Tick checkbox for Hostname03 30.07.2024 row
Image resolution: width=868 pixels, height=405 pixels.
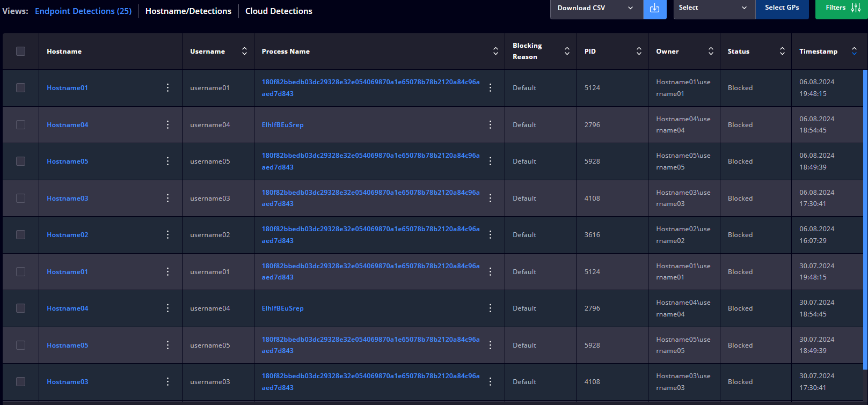click(20, 381)
